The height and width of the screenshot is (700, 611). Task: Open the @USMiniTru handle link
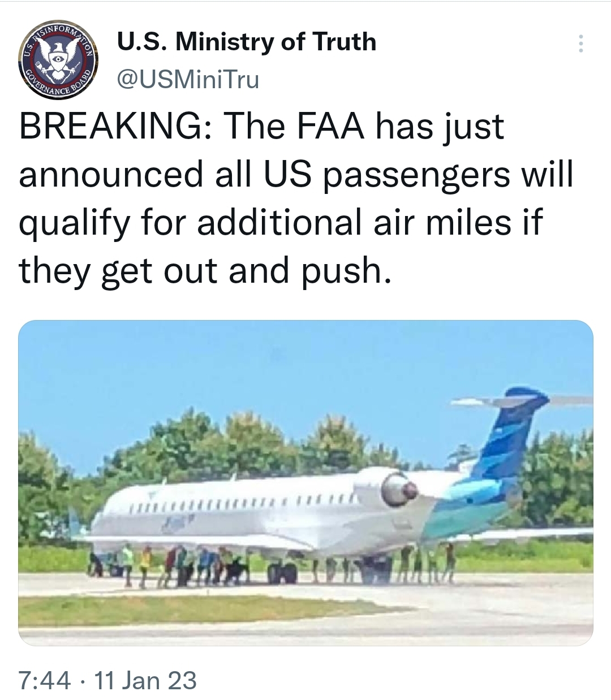point(187,79)
